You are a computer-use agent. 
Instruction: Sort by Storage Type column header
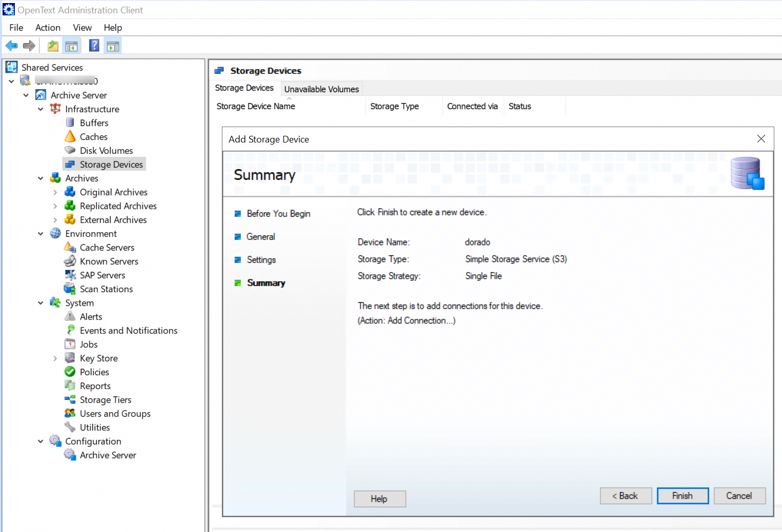[x=404, y=106]
